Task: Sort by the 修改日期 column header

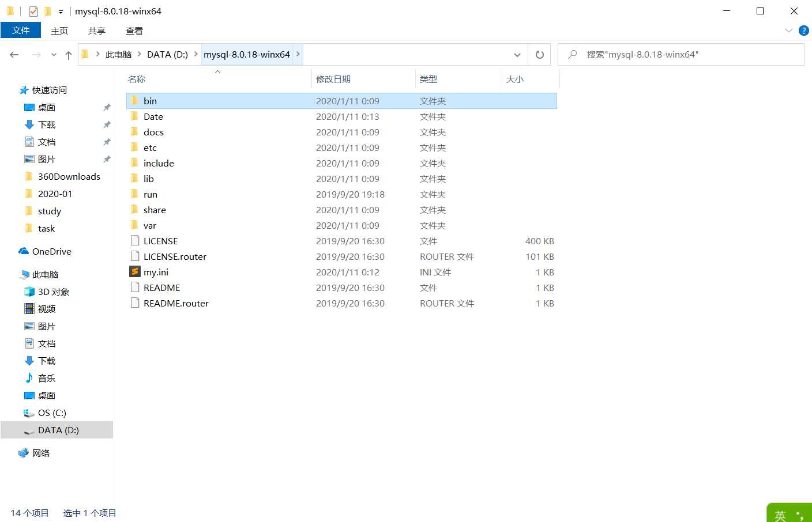Action: click(x=333, y=79)
